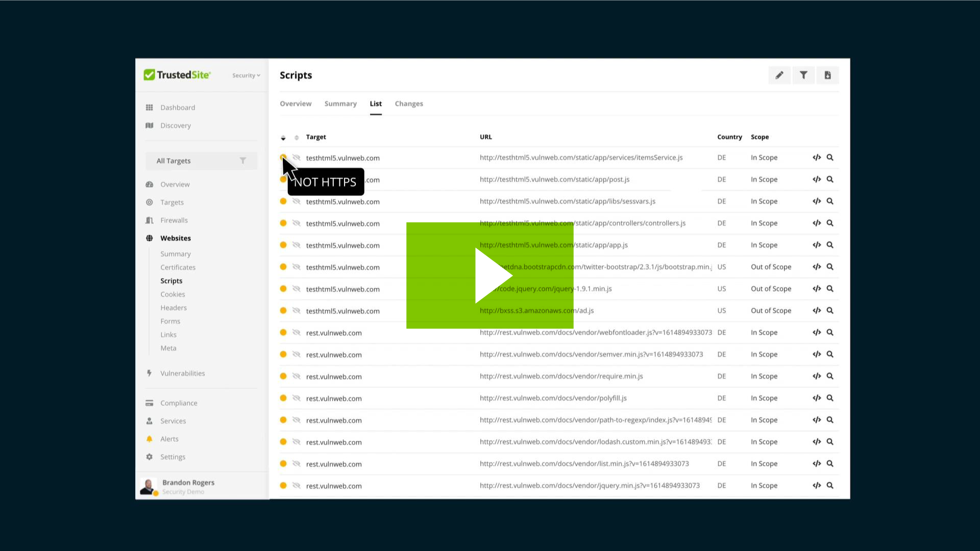Click the export/download file icon
The height and width of the screenshot is (551, 980).
pos(827,75)
